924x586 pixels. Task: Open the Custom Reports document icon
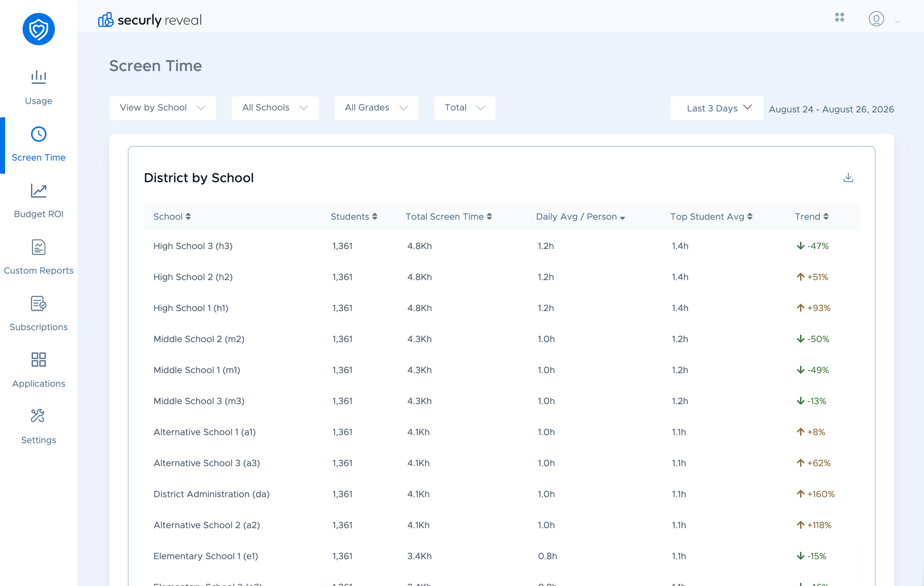tap(38, 247)
